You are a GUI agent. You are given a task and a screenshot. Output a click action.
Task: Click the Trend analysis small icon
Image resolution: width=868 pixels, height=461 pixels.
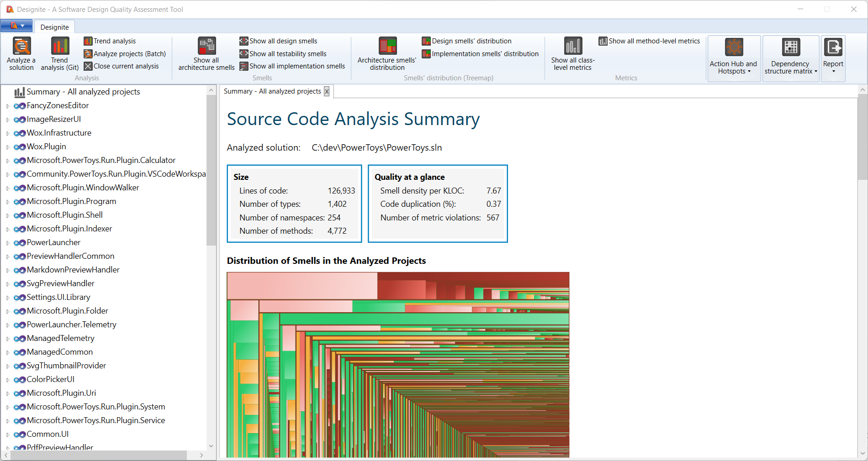coord(88,41)
